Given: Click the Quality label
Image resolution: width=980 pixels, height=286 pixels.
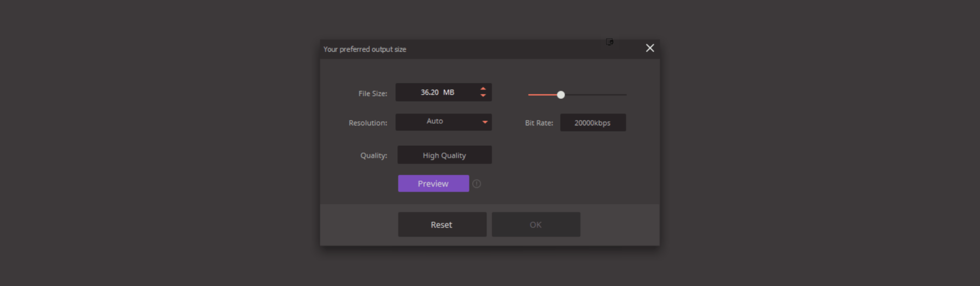Looking at the screenshot, I should (374, 155).
